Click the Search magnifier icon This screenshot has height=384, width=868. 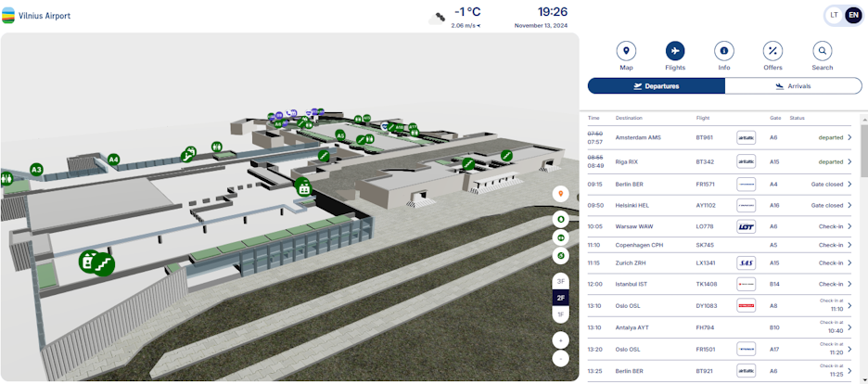pos(823,51)
